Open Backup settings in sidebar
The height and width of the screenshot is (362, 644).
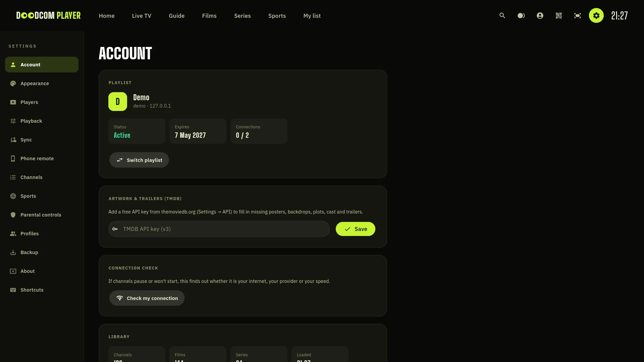tap(42, 252)
